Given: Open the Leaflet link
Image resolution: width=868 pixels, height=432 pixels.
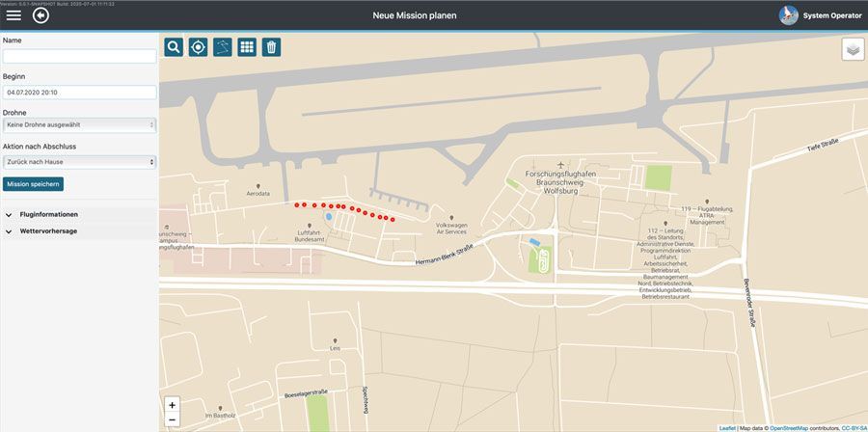Looking at the screenshot, I should [x=726, y=427].
